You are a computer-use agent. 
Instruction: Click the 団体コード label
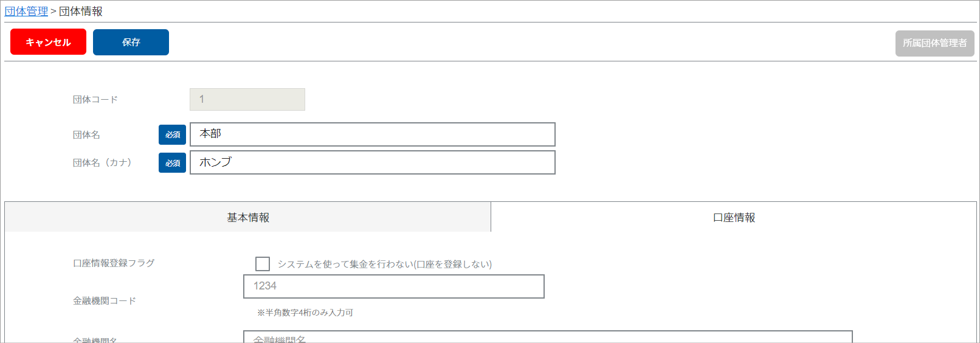point(95,99)
